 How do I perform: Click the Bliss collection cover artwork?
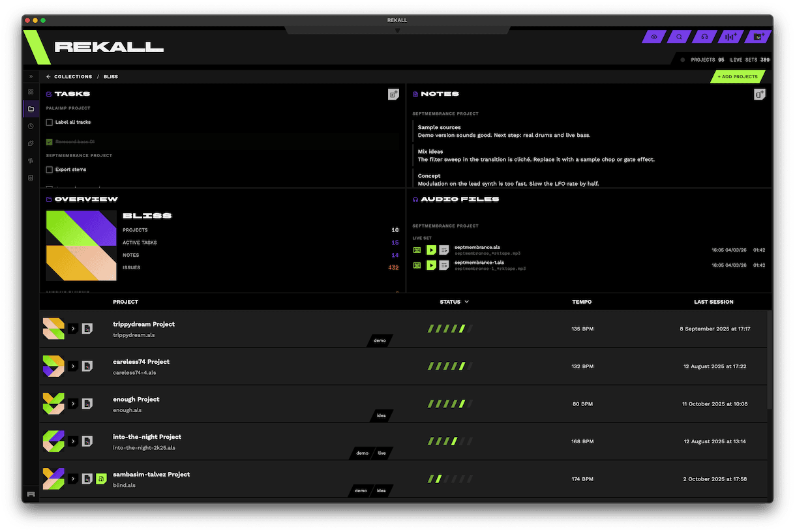pos(81,246)
